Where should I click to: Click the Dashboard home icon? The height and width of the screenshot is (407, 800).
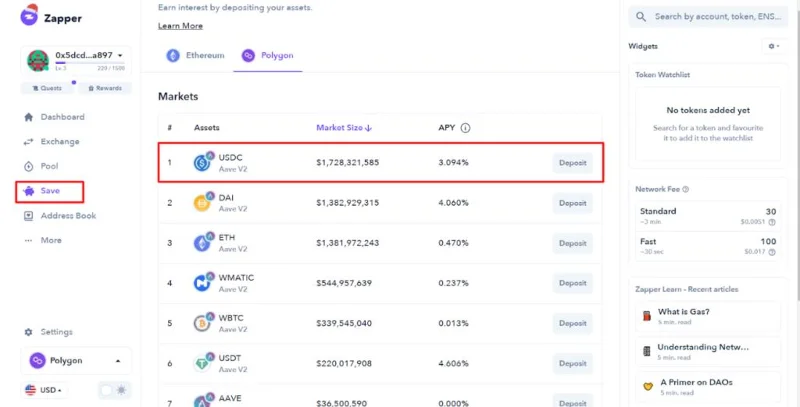tap(29, 117)
